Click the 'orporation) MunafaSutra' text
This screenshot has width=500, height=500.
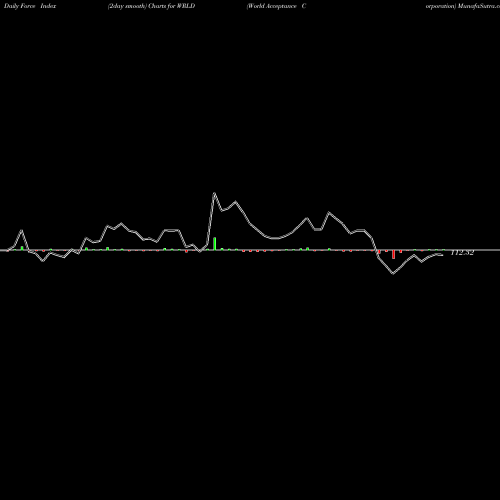click(463, 6)
